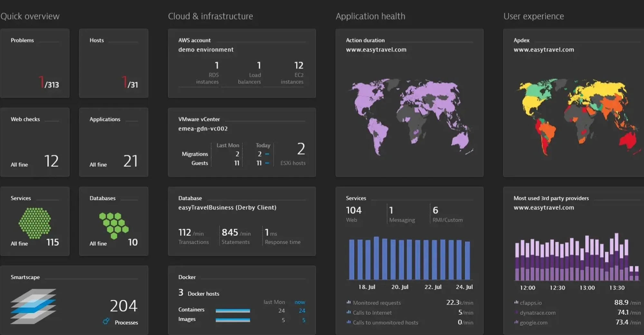The width and height of the screenshot is (644, 335).
Task: Open the Applications tile
Action: tap(114, 142)
